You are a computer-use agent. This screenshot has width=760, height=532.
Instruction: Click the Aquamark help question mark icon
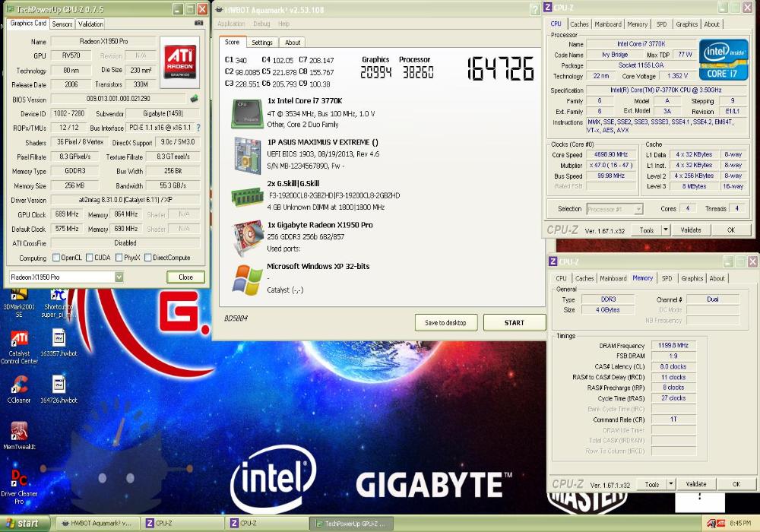coord(534,9)
